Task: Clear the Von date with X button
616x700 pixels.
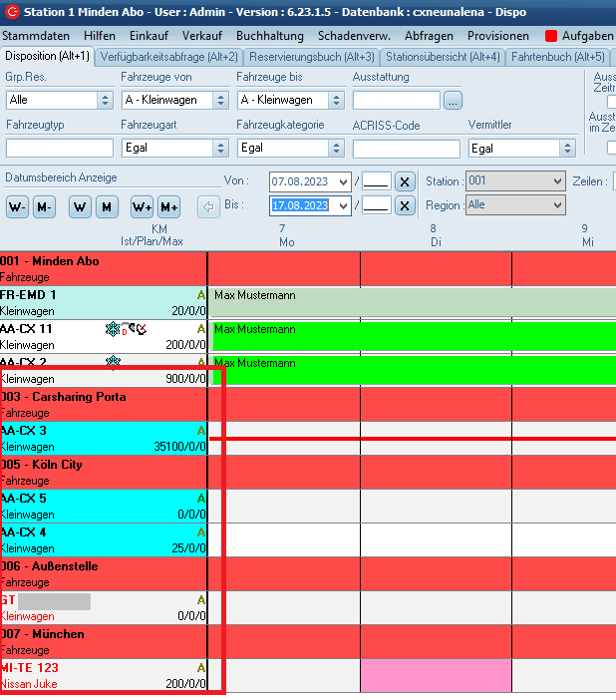Action: 404,181
